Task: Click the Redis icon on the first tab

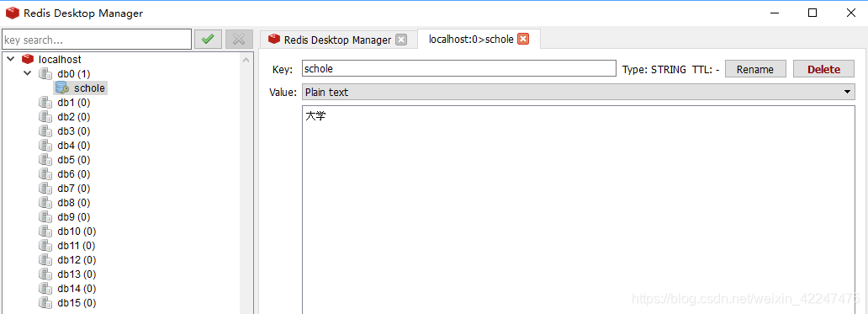Action: click(x=274, y=40)
